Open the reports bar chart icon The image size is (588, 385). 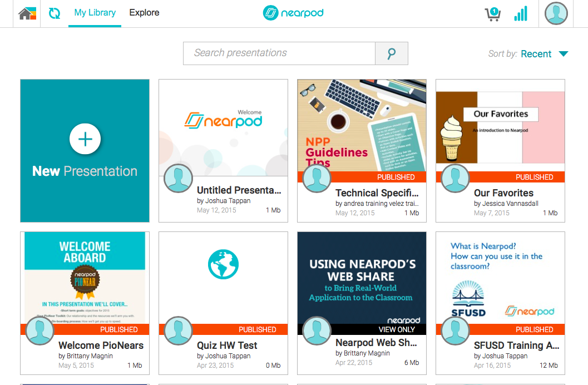(521, 13)
